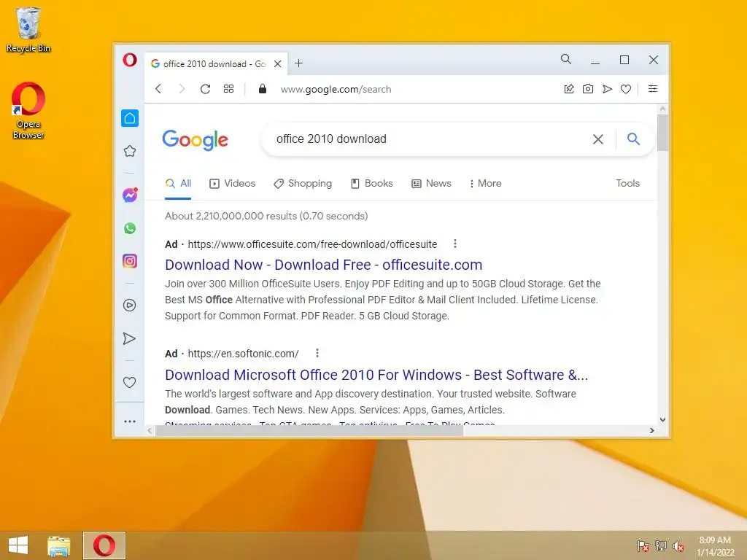747x560 pixels.
Task: Select Opera Browser desktop shortcut
Action: [28, 111]
